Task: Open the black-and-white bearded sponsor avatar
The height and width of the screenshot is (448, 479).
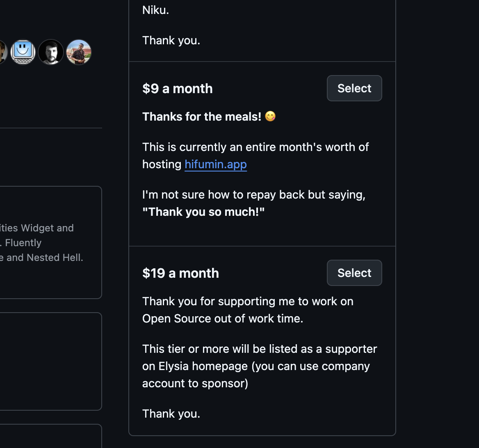Action: point(51,52)
